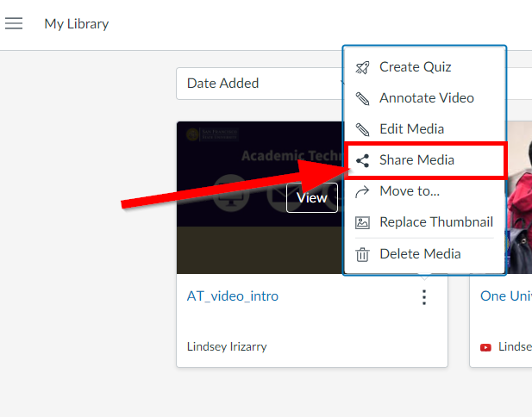This screenshot has width=532, height=417.
Task: Choose Share Media from menu
Action: 426,160
